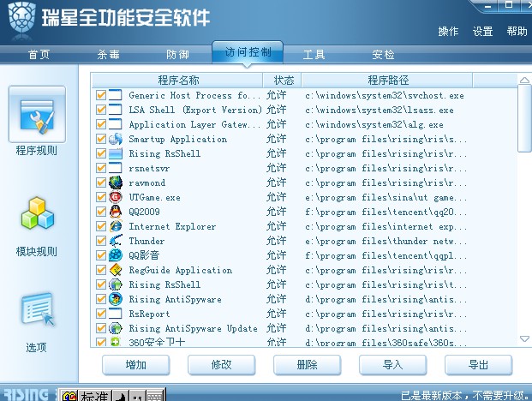Disable the UTGame.exe rule checkbox
This screenshot has width=532, height=401.
[x=101, y=197]
